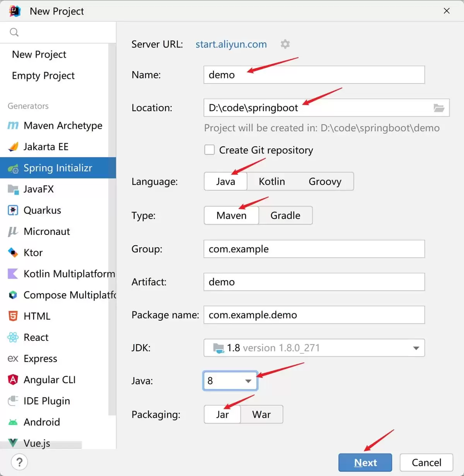Click the JavaFX folder icon
Image resolution: width=464 pixels, height=476 pixels.
13,189
